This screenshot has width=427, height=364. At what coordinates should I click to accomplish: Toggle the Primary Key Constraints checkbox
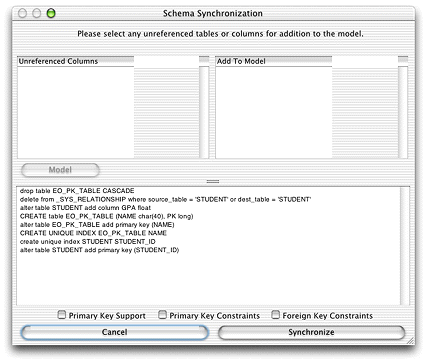pyautogui.click(x=162, y=315)
